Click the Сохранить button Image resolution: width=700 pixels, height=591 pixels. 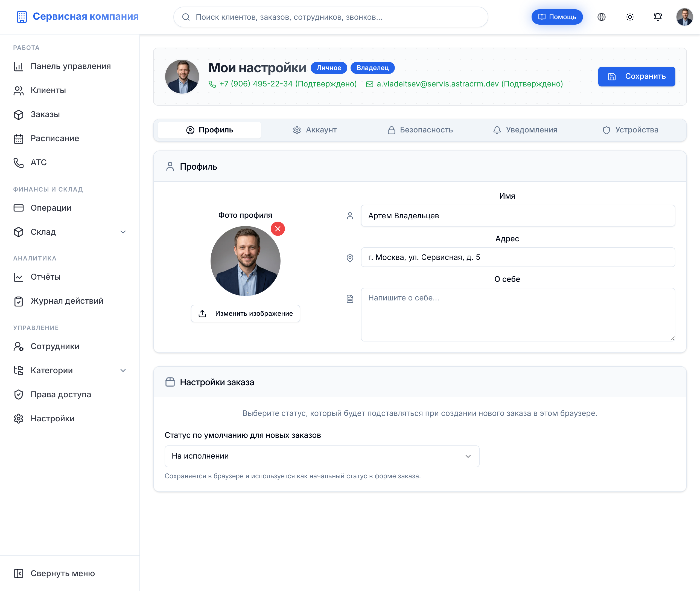tap(636, 76)
